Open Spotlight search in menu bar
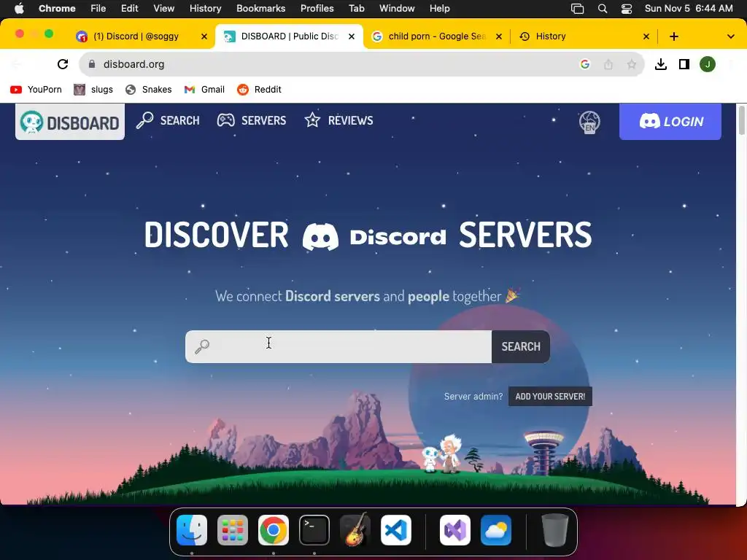747x560 pixels. tap(603, 9)
